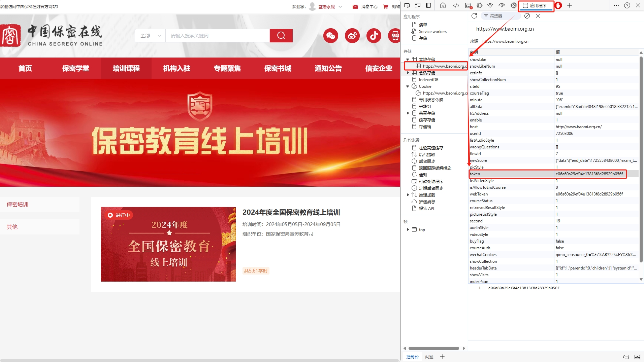Open the 培训课程 navigation tab

[126, 68]
